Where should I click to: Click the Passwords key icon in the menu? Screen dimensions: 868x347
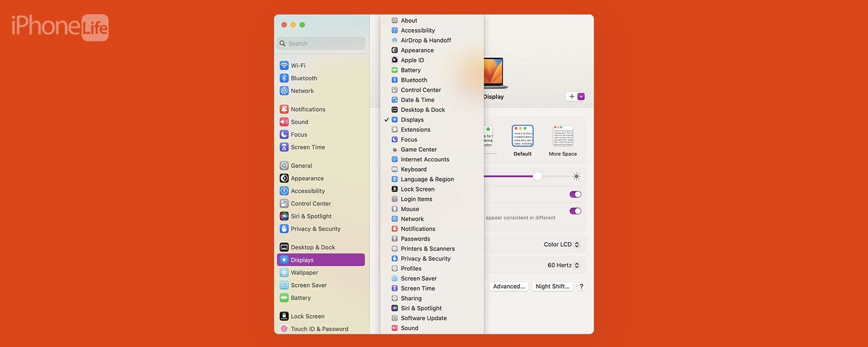pyautogui.click(x=395, y=238)
